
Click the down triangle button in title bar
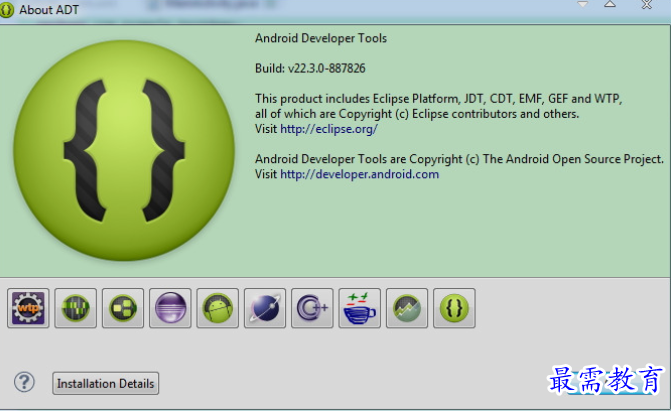coord(583,4)
